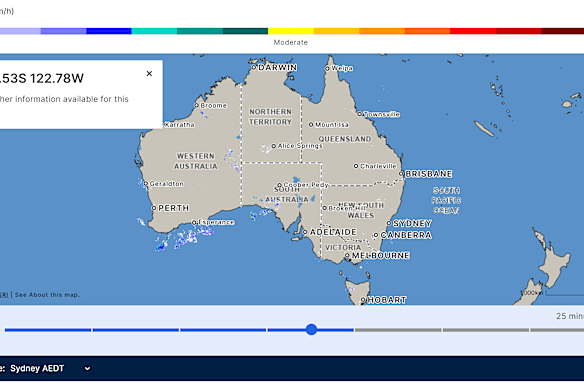The height and width of the screenshot is (389, 584).
Task: Close the coordinates info popup
Action: click(x=149, y=73)
